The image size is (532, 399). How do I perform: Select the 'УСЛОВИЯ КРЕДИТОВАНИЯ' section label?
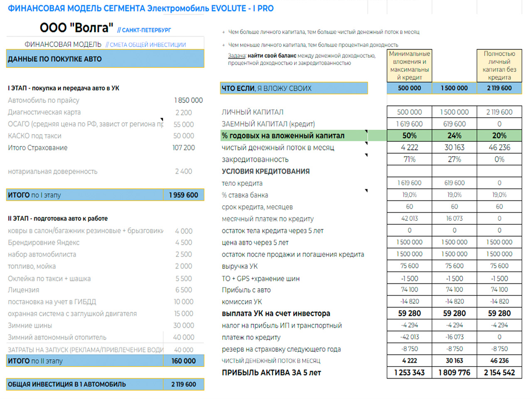[266, 171]
